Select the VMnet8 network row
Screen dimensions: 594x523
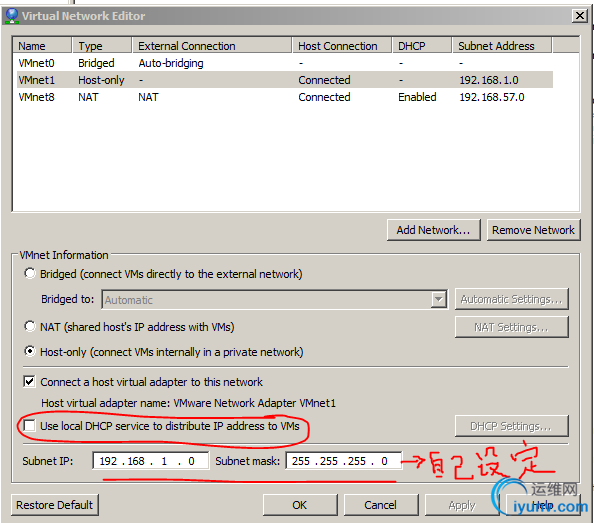285,97
